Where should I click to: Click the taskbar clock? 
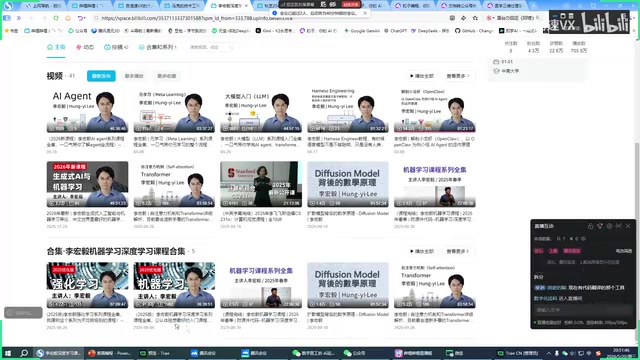point(620,353)
